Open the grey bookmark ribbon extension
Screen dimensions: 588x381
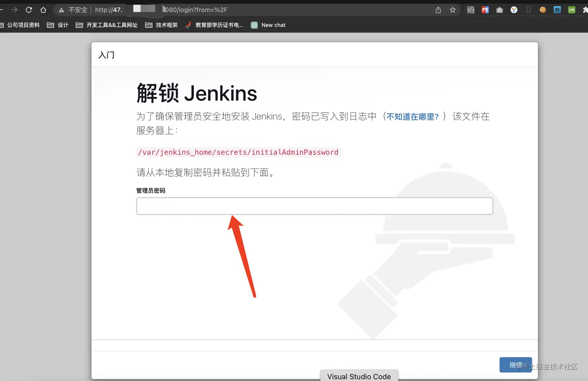(528, 10)
